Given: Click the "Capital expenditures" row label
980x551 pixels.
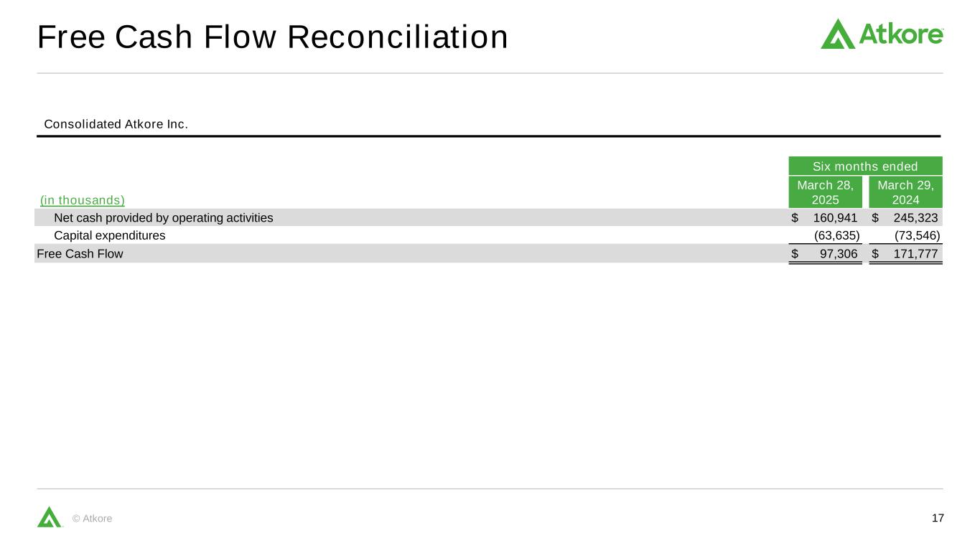Looking at the screenshot, I should [x=110, y=235].
